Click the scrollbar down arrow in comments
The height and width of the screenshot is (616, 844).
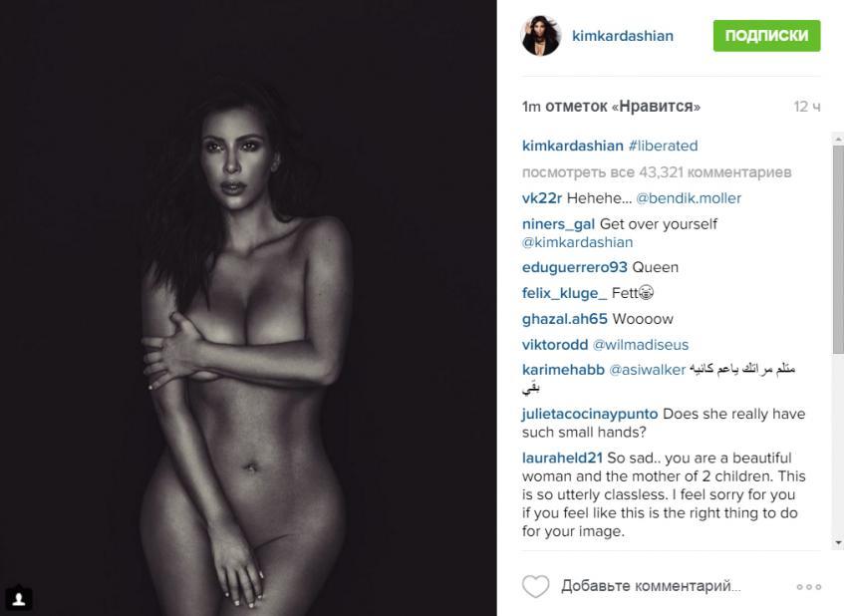tap(838, 543)
